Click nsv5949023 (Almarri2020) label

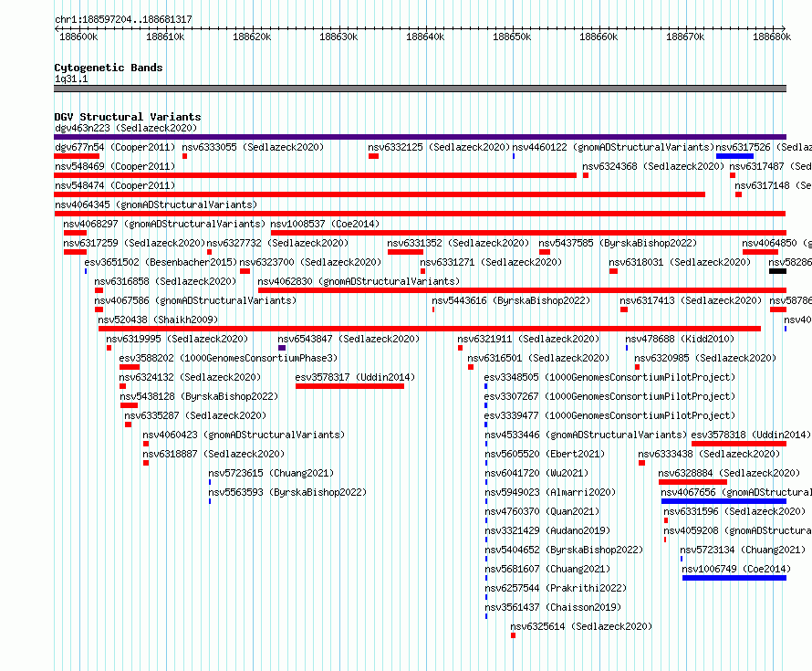[550, 492]
